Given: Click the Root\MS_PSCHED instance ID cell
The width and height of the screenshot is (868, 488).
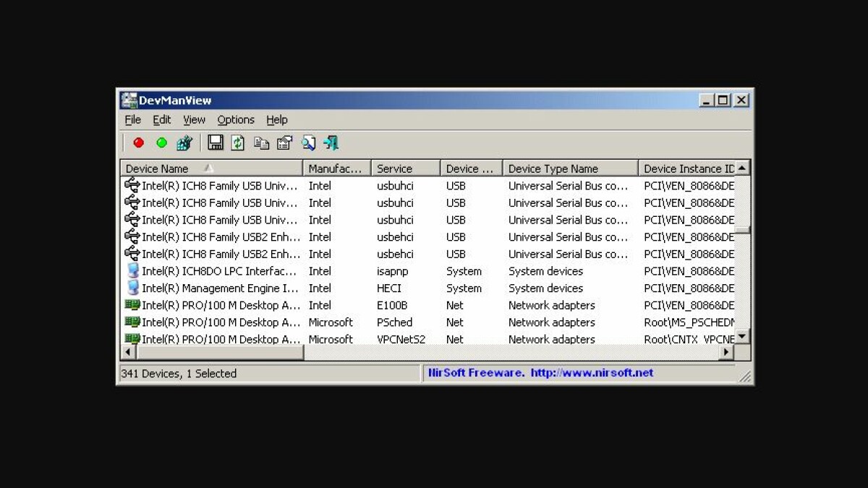Looking at the screenshot, I should coord(689,322).
